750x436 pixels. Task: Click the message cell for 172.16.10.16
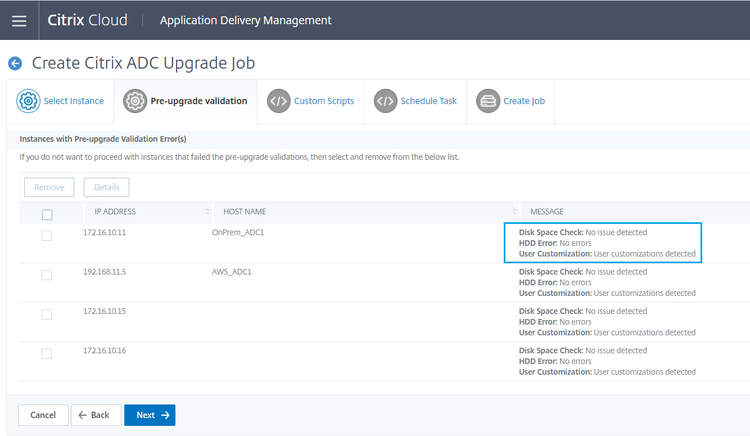pyautogui.click(x=607, y=361)
